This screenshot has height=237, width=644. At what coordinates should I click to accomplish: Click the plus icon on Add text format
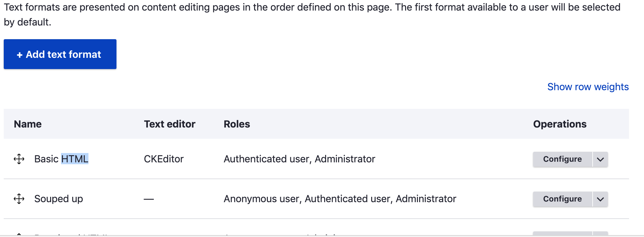[x=20, y=54]
